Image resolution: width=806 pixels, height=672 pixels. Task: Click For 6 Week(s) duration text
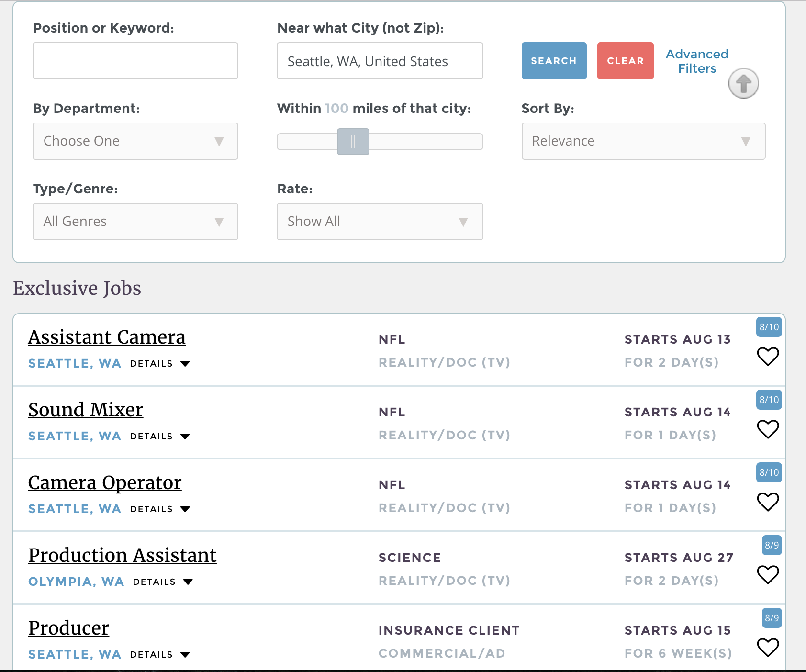pyautogui.click(x=678, y=653)
